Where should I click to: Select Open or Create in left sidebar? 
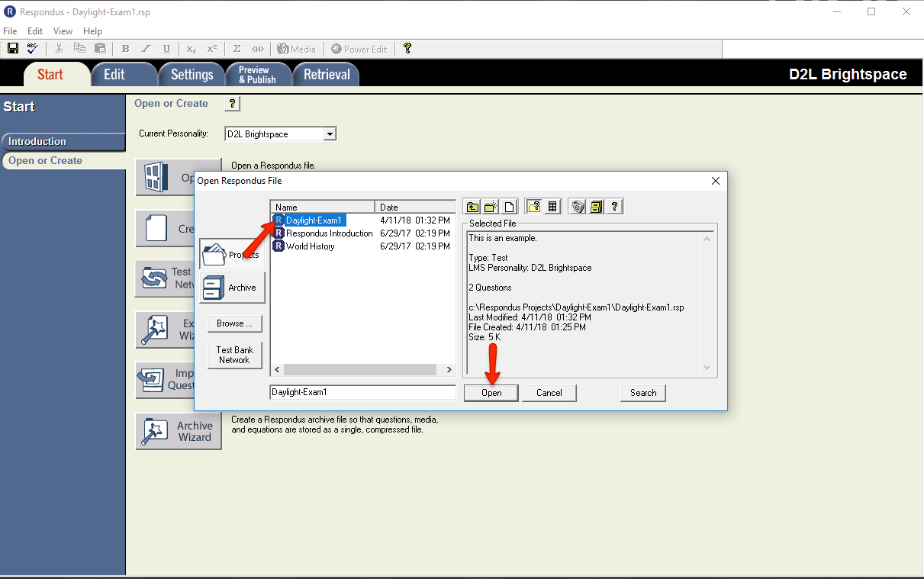click(x=63, y=160)
